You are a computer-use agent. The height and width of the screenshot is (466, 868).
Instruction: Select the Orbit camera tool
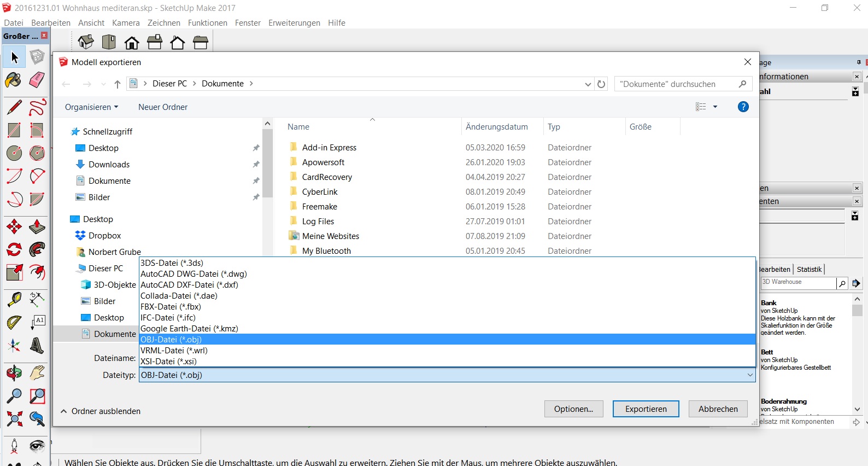pyautogui.click(x=14, y=373)
